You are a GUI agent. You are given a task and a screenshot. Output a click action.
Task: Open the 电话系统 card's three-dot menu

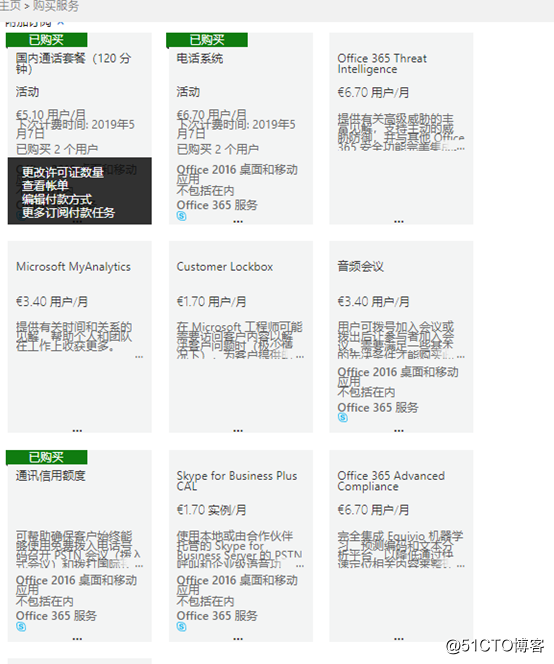coord(238,221)
